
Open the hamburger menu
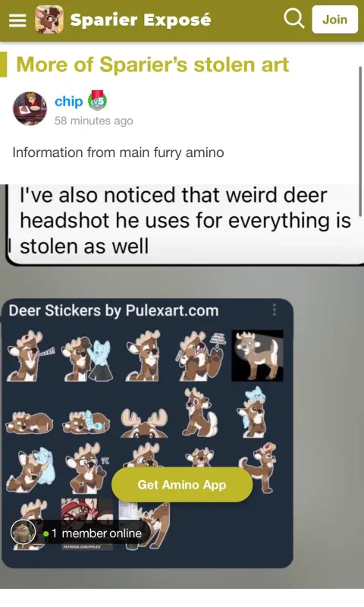click(17, 20)
